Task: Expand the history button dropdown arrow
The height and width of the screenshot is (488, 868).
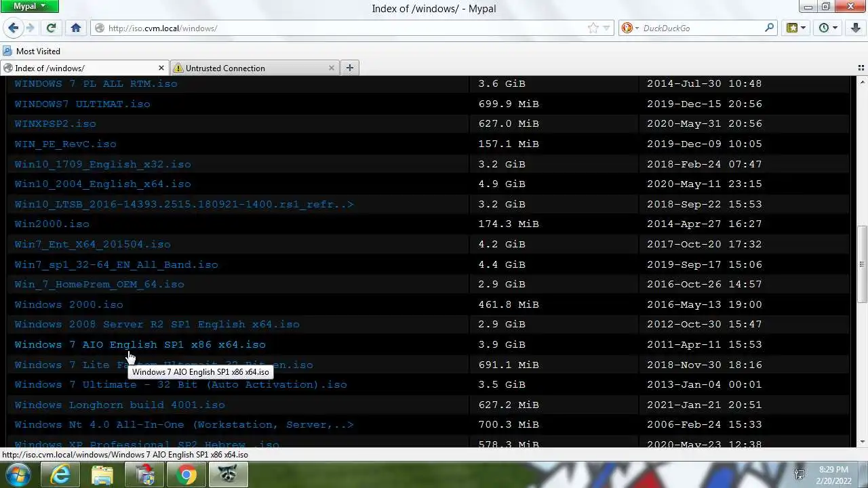Action: (x=835, y=28)
